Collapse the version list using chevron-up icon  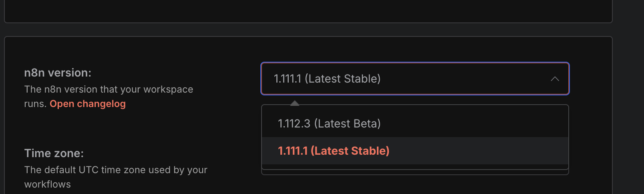(x=555, y=79)
